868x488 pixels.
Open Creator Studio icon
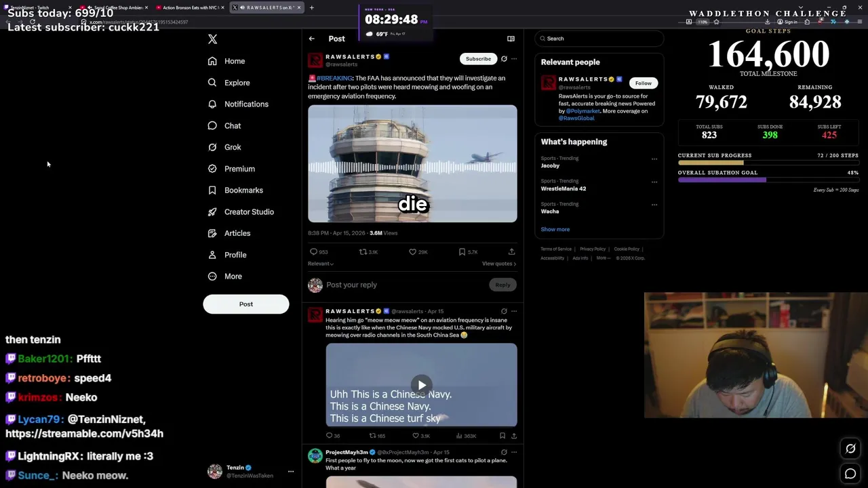click(x=212, y=211)
